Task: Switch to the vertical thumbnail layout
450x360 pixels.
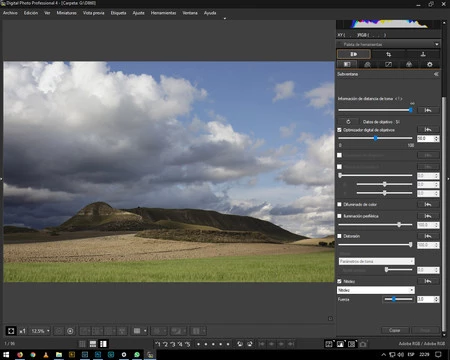Action: tap(103, 344)
